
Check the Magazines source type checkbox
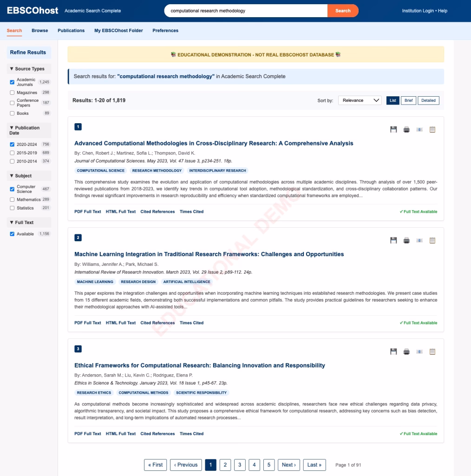pos(13,93)
